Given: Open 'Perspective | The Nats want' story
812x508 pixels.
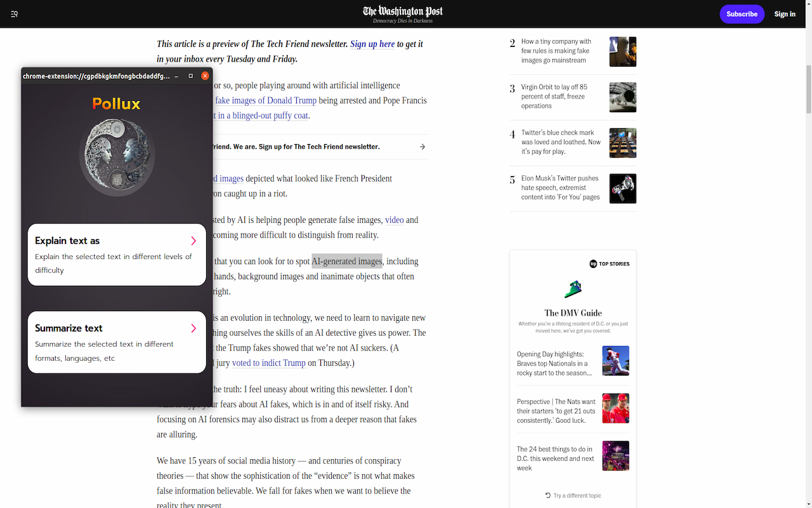Looking at the screenshot, I should tap(556, 411).
